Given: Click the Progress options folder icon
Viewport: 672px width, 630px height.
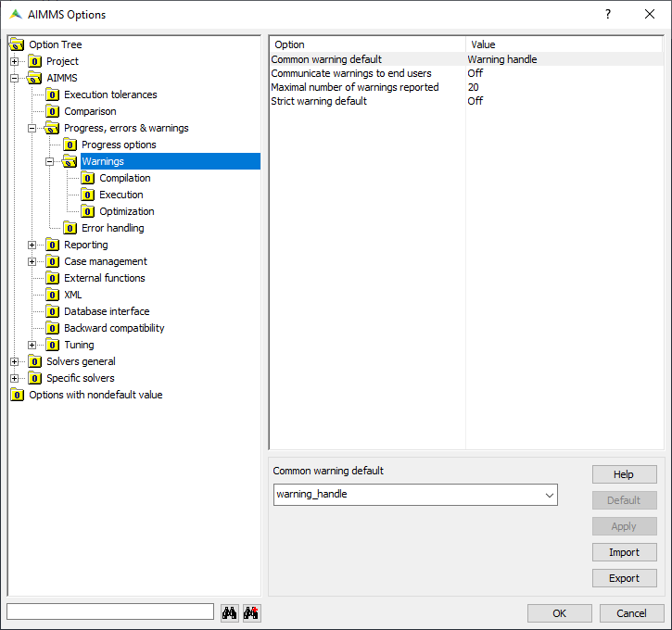Looking at the screenshot, I should point(70,145).
